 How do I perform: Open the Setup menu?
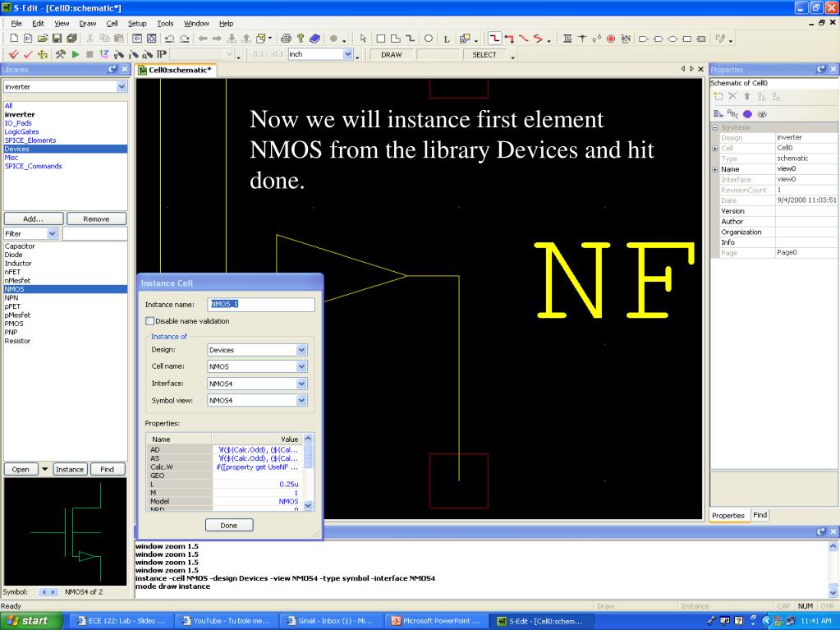137,24
